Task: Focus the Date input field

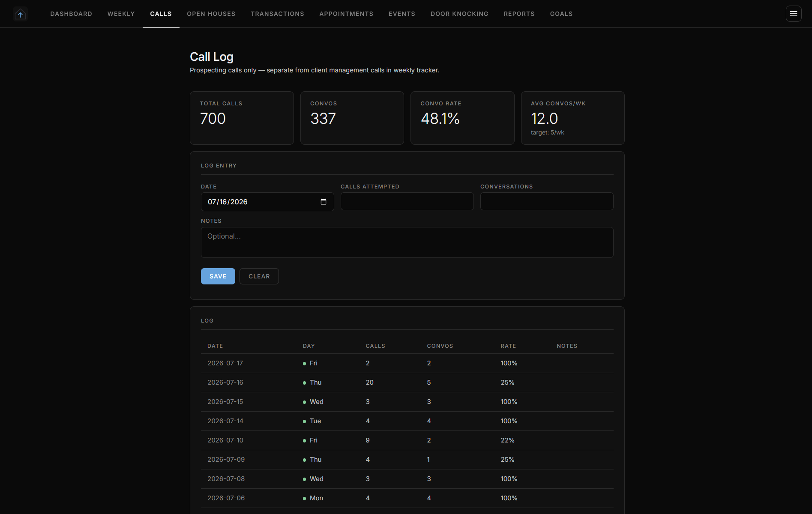Action: coord(267,202)
